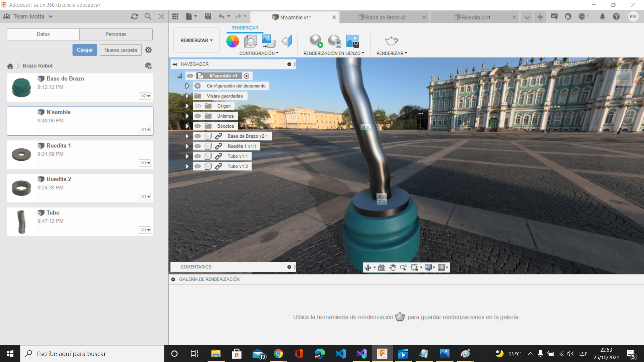644x362 pixels.
Task: Hide the Bocetos folder
Action: pos(198,126)
